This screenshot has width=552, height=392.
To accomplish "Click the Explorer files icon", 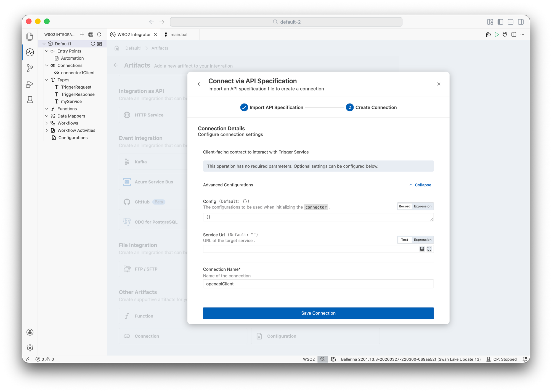I will point(30,36).
